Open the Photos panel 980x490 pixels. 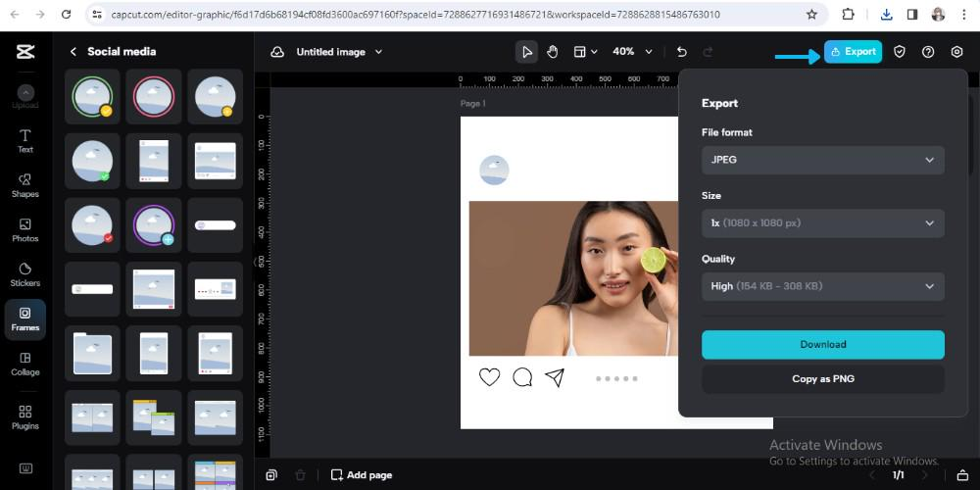click(x=25, y=230)
